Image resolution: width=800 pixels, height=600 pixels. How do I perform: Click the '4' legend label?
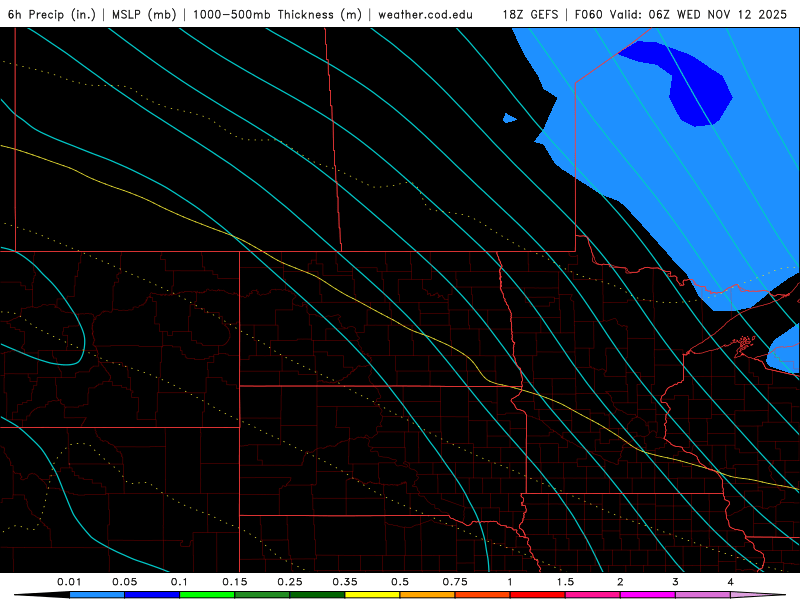pos(731,582)
